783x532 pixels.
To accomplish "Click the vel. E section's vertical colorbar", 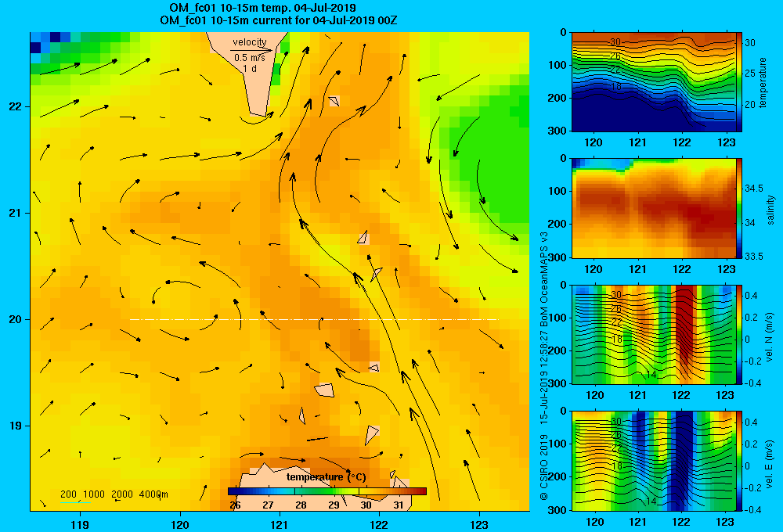I will (739, 461).
